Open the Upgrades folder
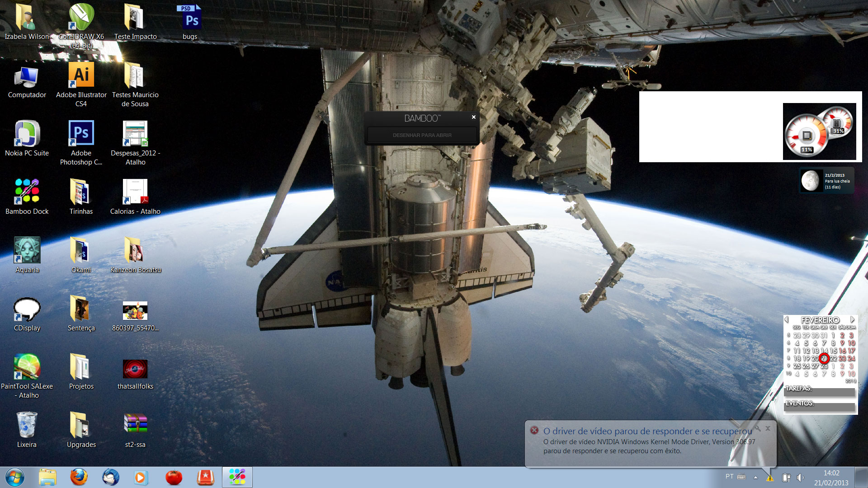Viewport: 868px width, 488px height. click(81, 430)
